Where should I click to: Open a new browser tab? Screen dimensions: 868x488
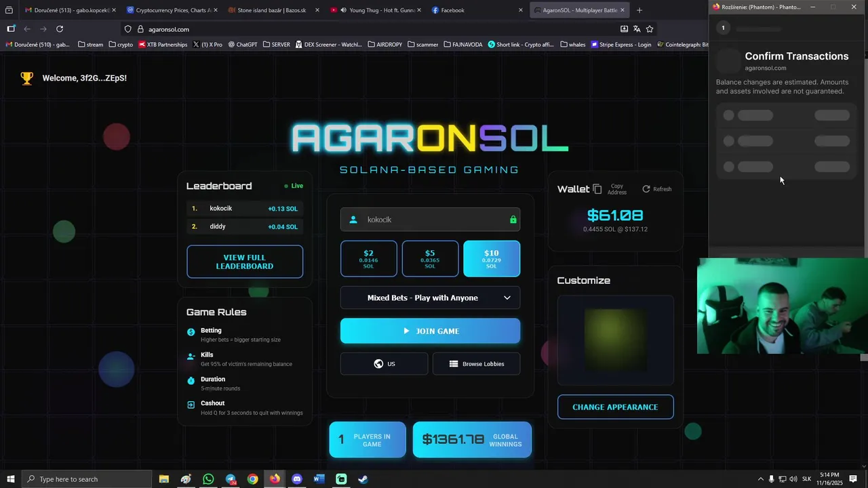click(639, 10)
